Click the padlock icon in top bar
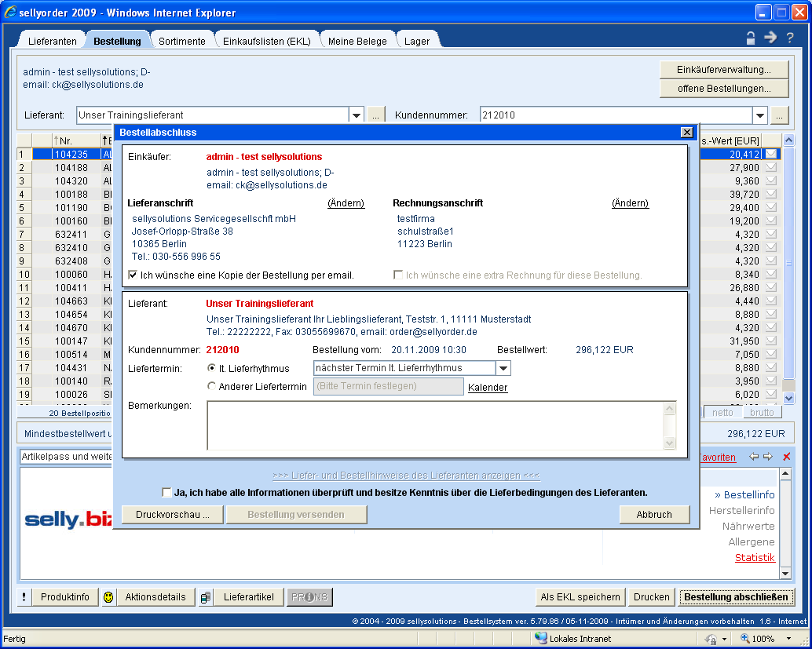 tap(752, 38)
